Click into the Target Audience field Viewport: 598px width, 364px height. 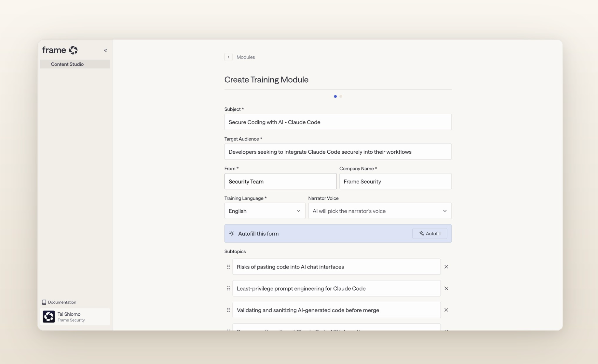tap(338, 152)
